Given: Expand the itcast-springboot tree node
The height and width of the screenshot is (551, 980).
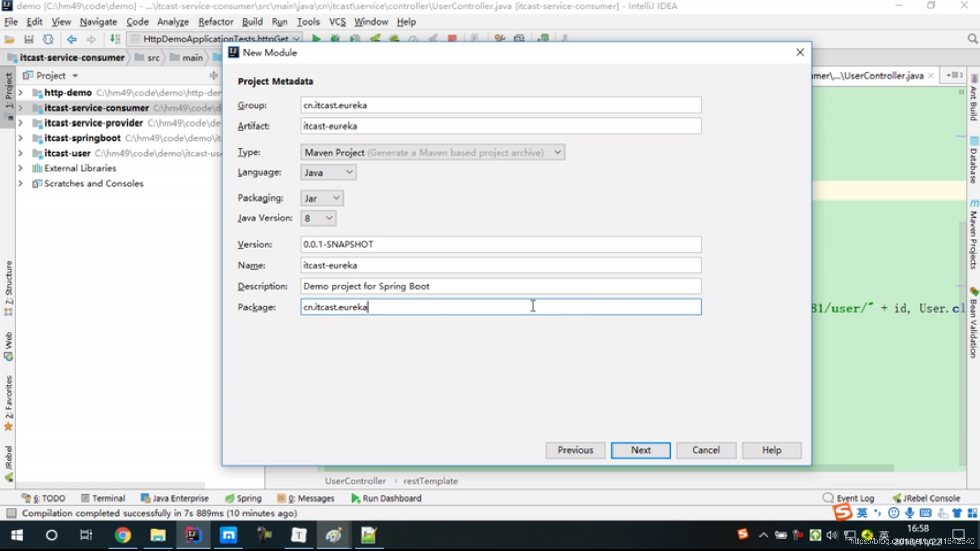Looking at the screenshot, I should click(20, 138).
